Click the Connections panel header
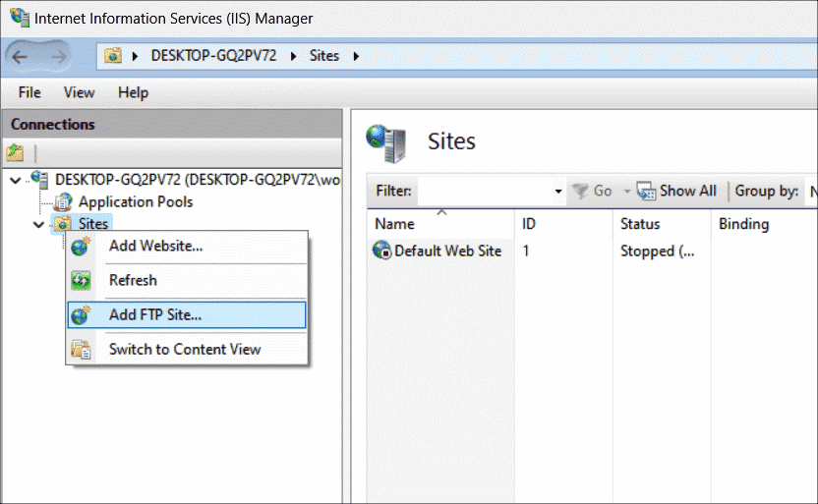This screenshot has height=504, width=818. (172, 124)
